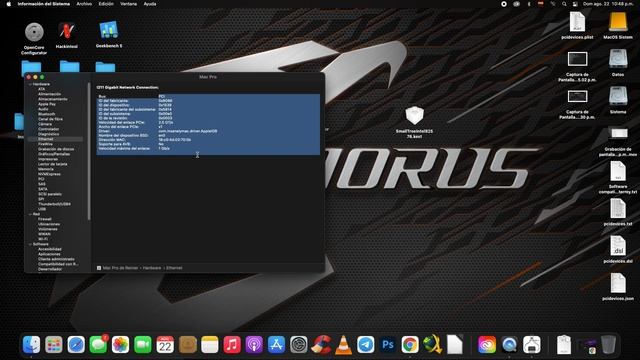Select Audio in the Hardware list
This screenshot has width=640, height=360.
coord(43,109)
